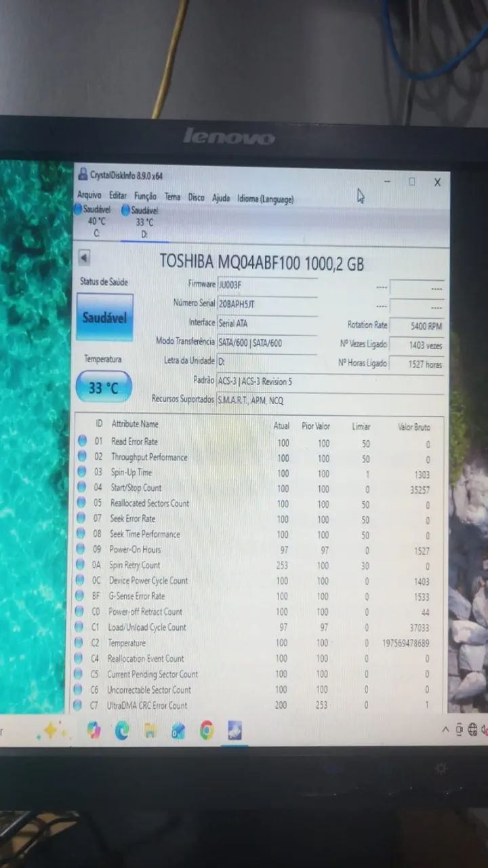
Task: Click the Letra da Unidade field
Action: (267, 362)
